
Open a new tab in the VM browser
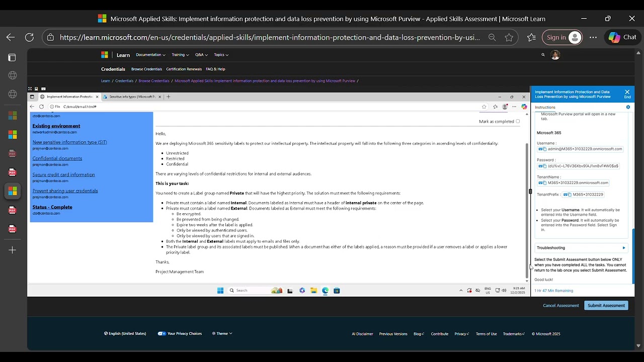tap(169, 97)
